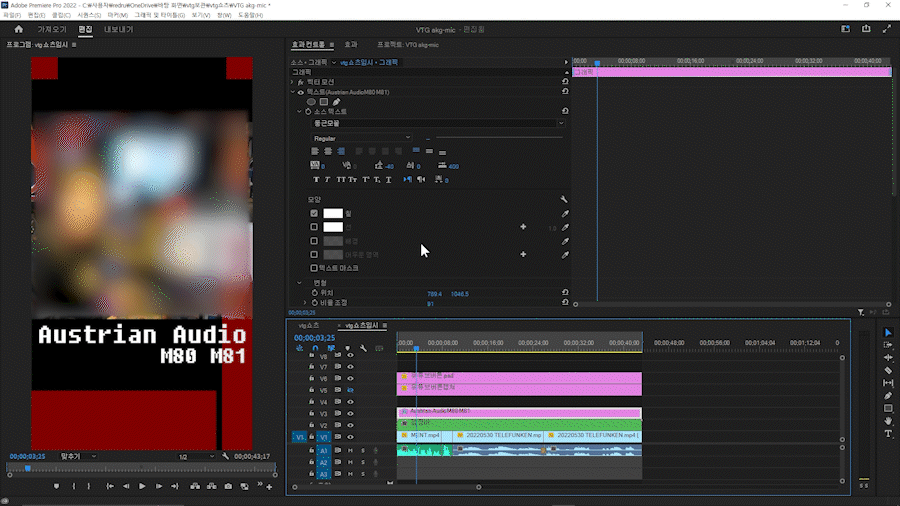Open playback resolution 1/2 dropdown
900x506 pixels.
pyautogui.click(x=196, y=457)
